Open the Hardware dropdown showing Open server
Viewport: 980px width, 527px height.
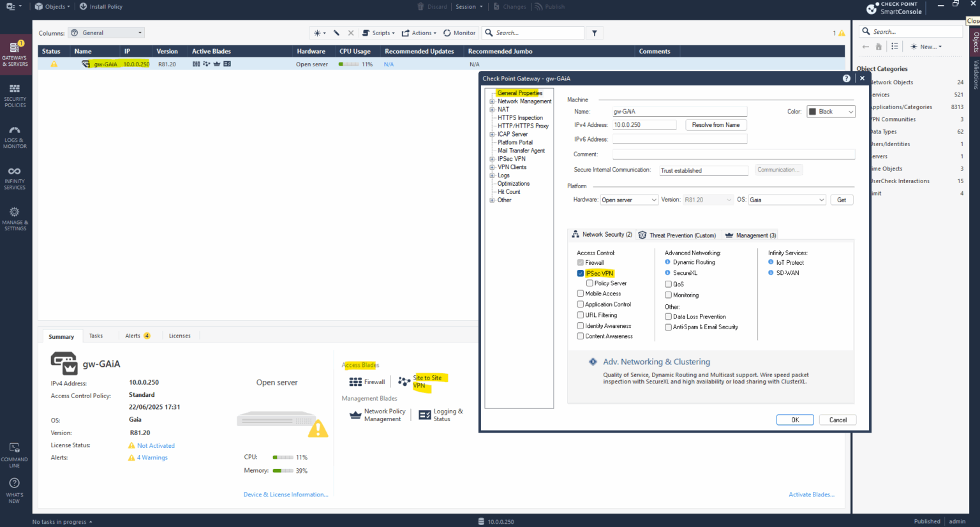(628, 200)
